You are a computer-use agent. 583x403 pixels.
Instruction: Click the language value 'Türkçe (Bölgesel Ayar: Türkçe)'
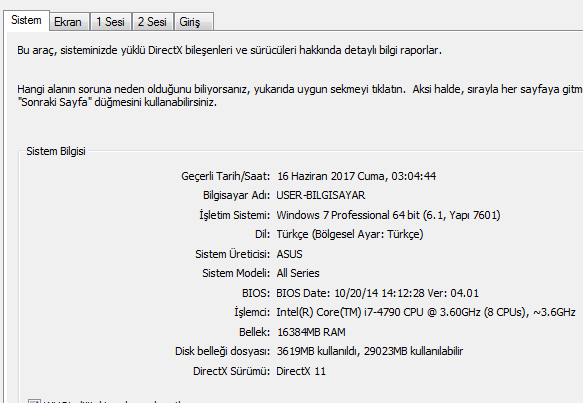[x=350, y=234]
